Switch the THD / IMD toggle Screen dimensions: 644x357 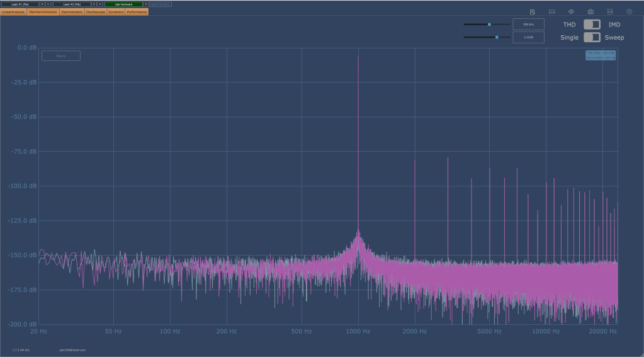tap(592, 25)
